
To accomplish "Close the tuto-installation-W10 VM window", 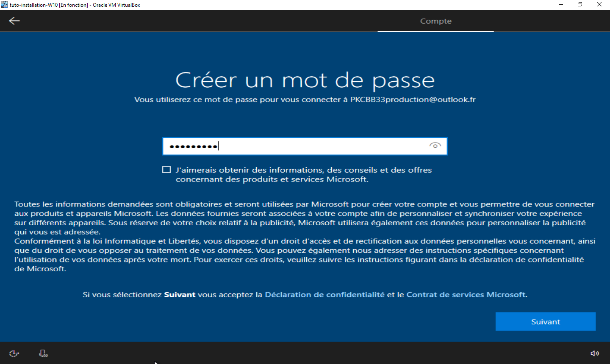I will [x=599, y=5].
